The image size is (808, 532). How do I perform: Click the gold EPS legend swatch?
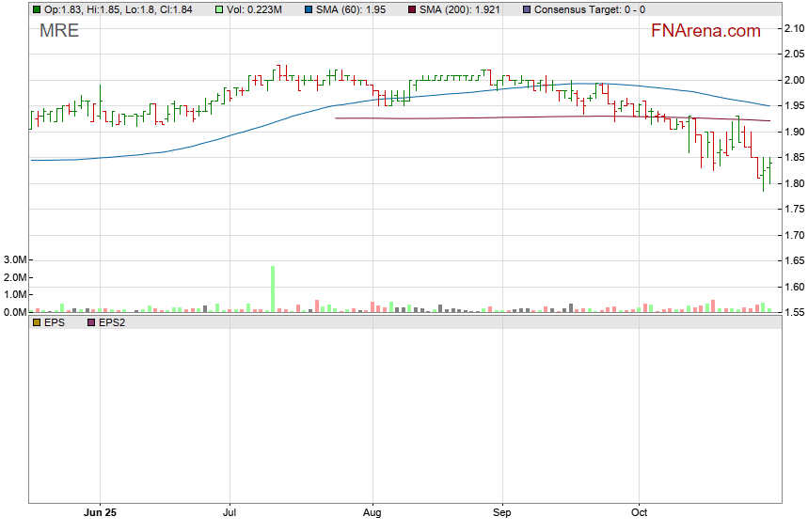(37, 322)
